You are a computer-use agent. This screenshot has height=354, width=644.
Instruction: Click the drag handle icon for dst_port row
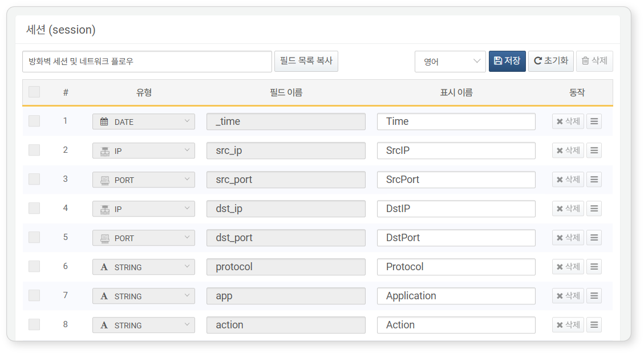click(594, 238)
